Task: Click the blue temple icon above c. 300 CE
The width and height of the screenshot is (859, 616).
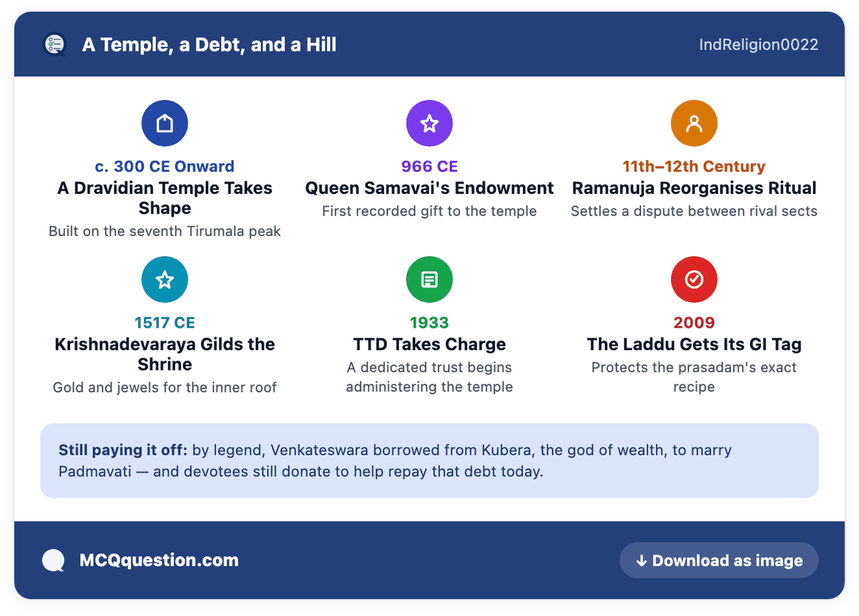Action: point(164,123)
